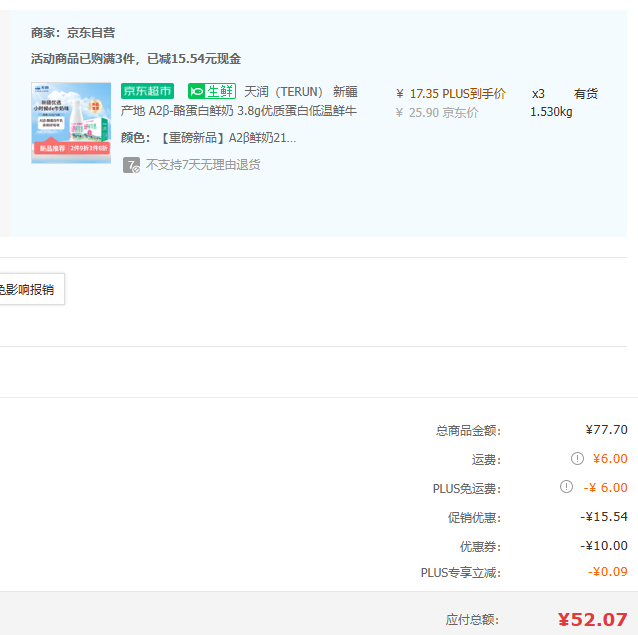
Task: Open the Terun milk product thumbnail
Action: click(x=71, y=123)
